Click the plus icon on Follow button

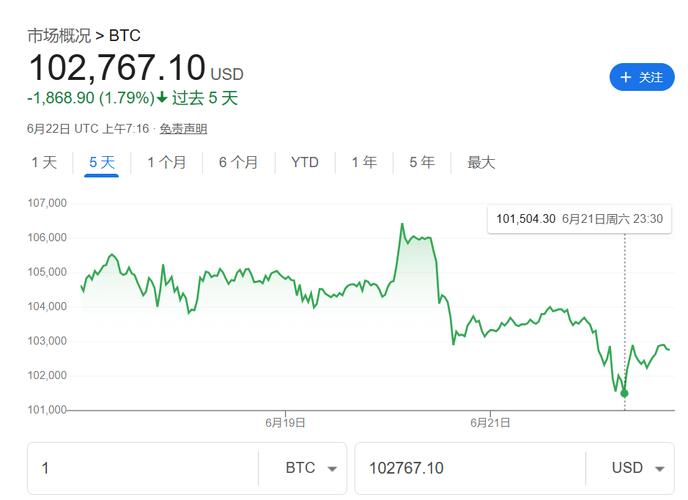click(626, 77)
